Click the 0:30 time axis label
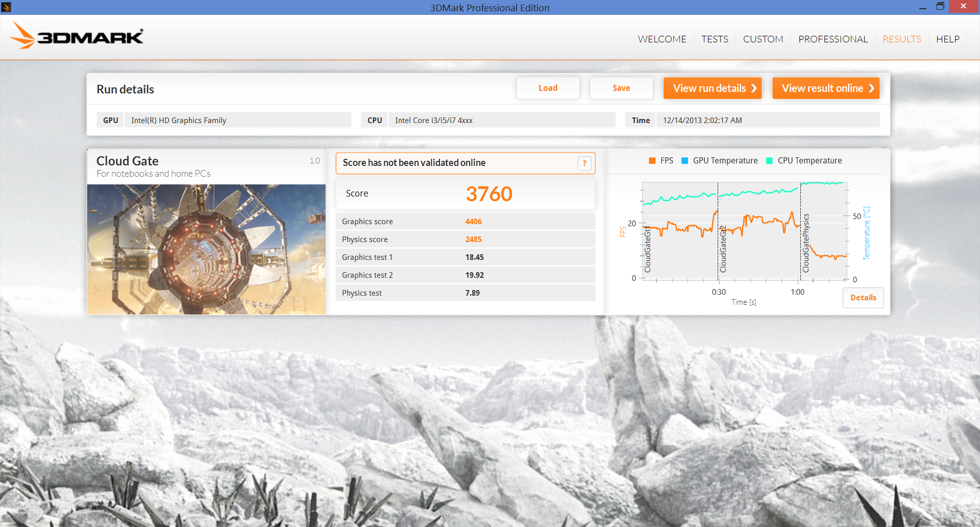The height and width of the screenshot is (527, 980). (719, 292)
